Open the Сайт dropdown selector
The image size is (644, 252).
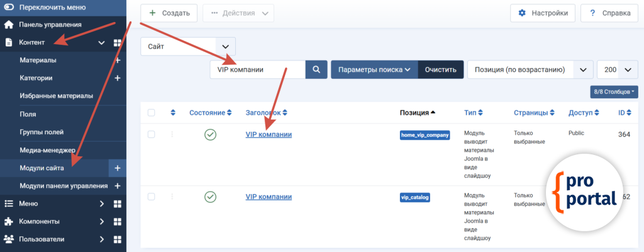[187, 47]
